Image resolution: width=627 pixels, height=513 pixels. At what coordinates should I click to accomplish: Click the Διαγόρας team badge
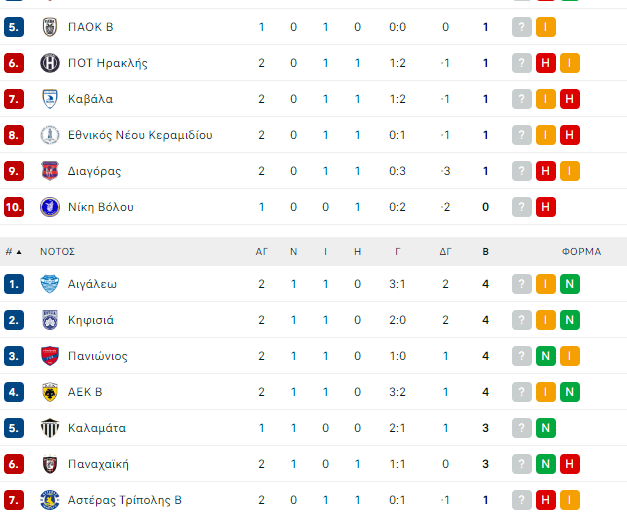(50, 171)
